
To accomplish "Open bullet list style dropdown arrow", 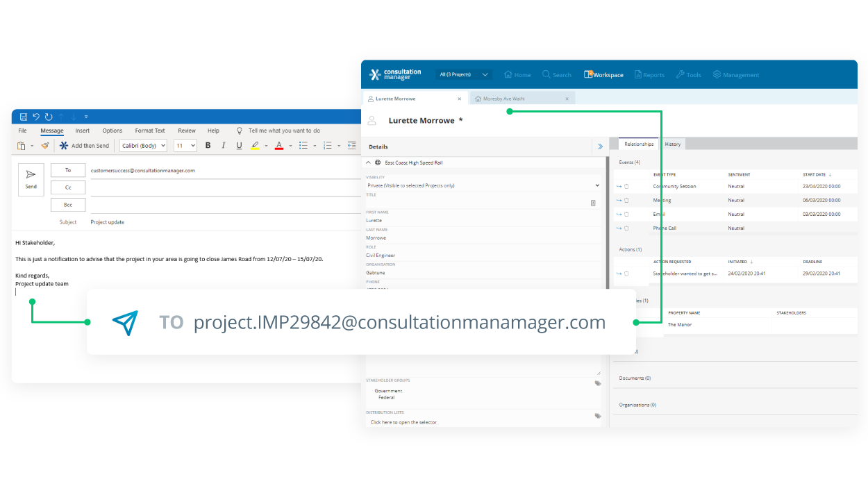I will click(x=315, y=146).
